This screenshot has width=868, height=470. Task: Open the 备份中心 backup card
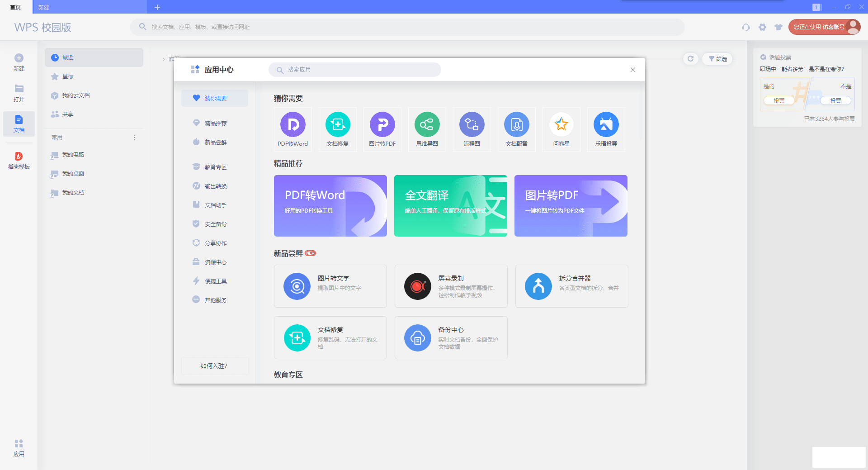point(451,337)
